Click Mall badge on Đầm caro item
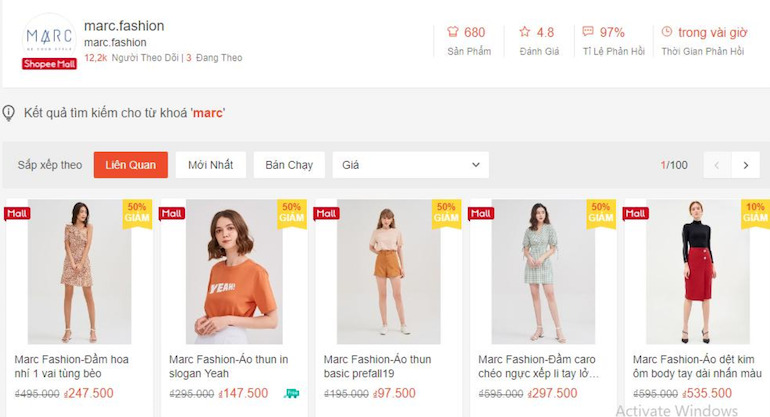 point(481,213)
